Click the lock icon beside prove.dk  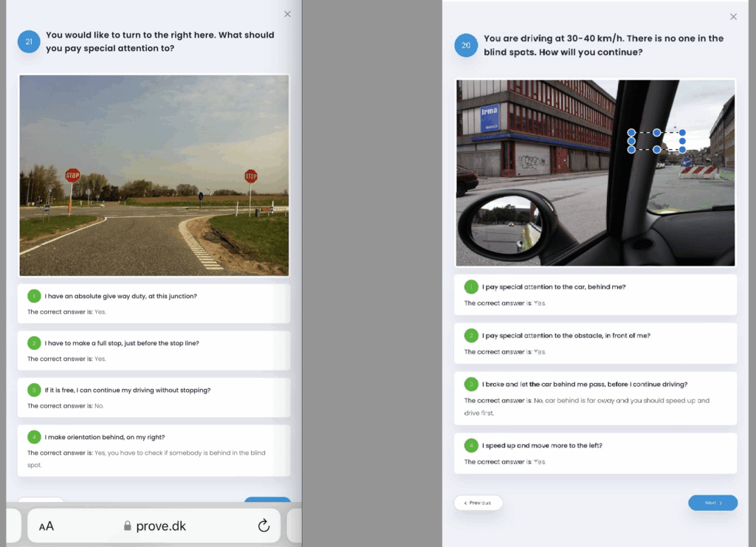(128, 526)
